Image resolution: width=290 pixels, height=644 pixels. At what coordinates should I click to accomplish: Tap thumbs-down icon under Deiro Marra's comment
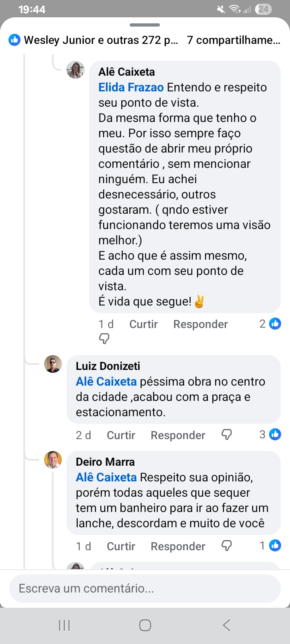tap(227, 546)
